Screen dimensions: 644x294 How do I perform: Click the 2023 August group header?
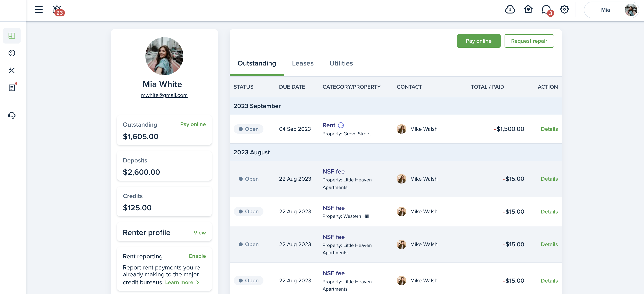396,152
